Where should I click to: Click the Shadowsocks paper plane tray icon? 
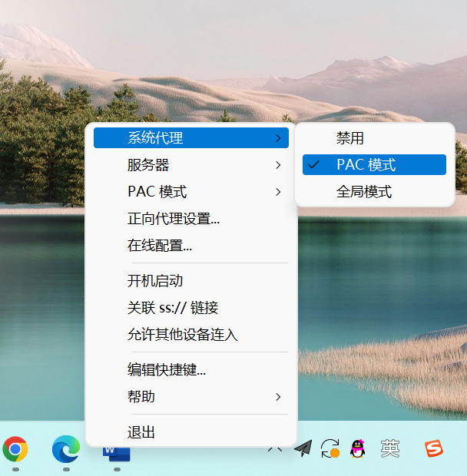pyautogui.click(x=303, y=448)
